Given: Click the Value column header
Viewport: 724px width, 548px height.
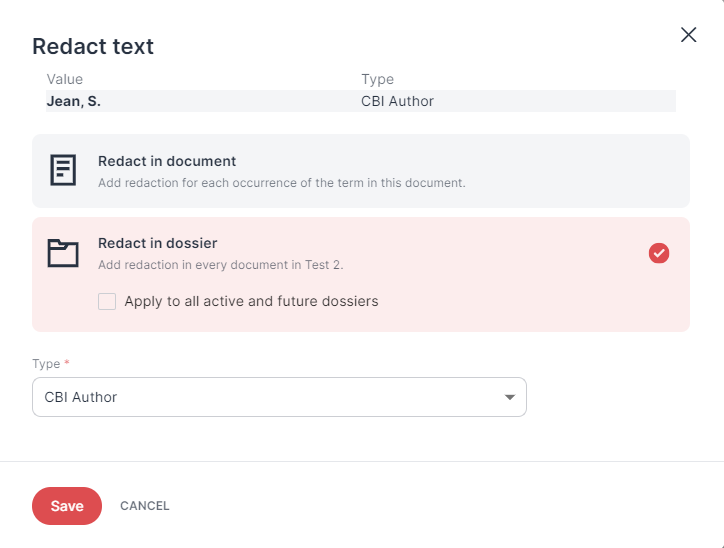Looking at the screenshot, I should pos(65,79).
